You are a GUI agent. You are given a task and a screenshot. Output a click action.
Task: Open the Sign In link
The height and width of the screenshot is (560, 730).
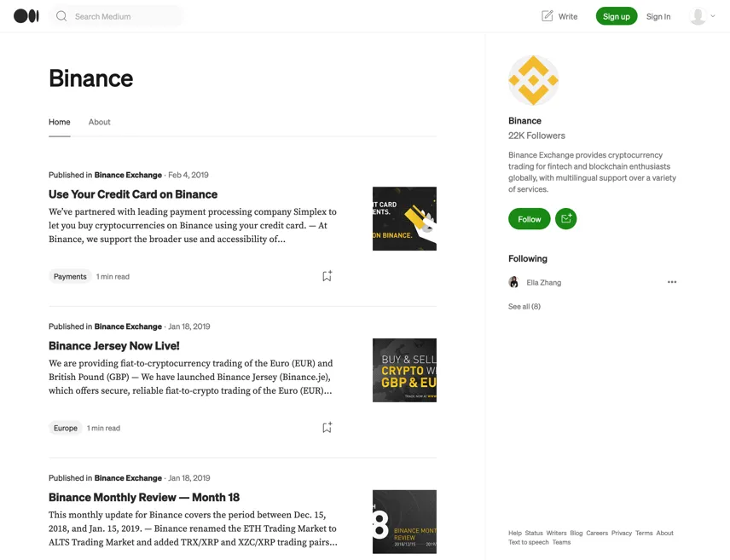[658, 16]
